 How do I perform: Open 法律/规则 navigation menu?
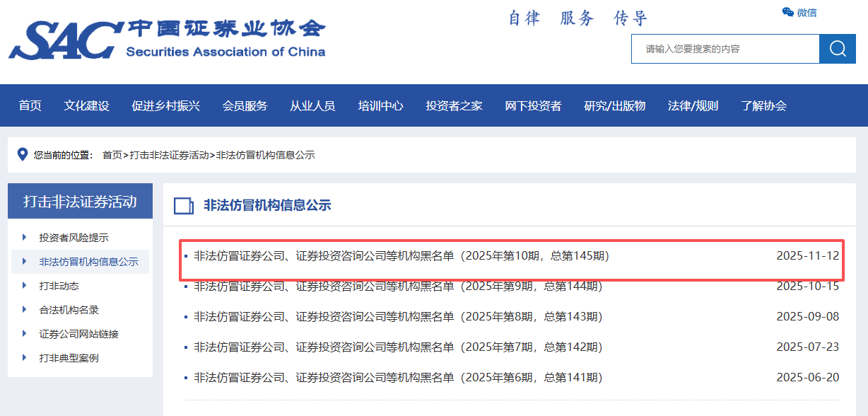[x=693, y=106]
